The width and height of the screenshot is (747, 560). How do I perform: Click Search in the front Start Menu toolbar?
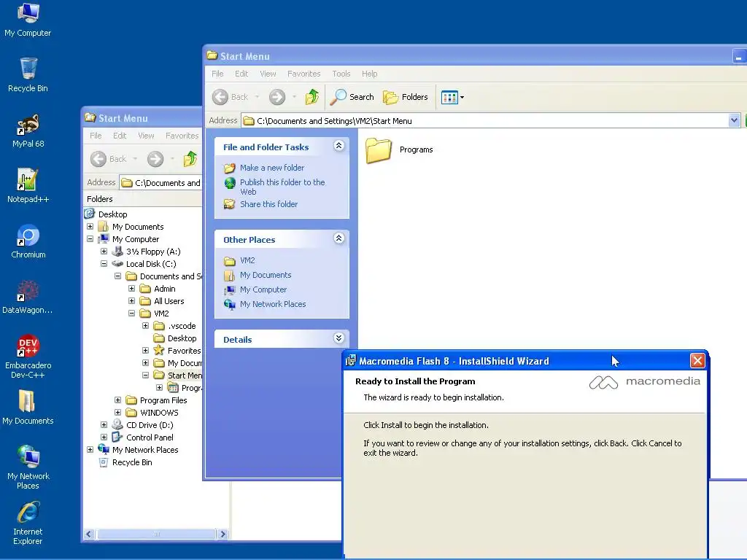click(352, 97)
